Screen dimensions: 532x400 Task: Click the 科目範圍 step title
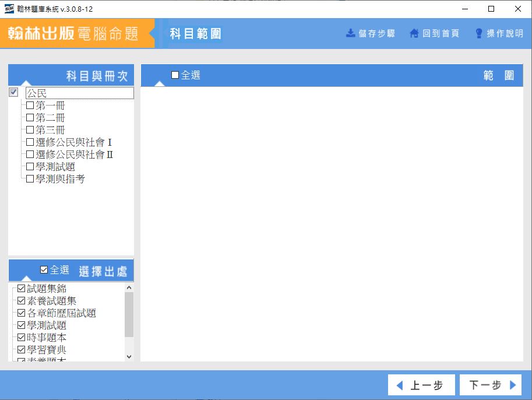click(x=195, y=34)
